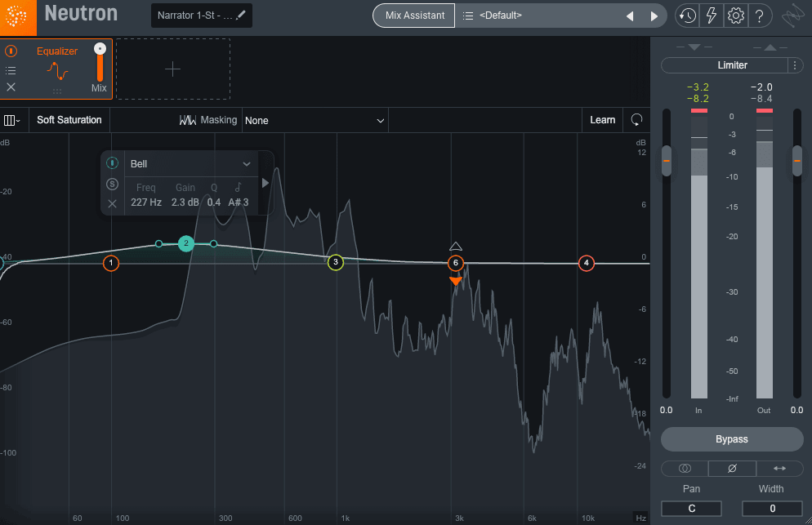
Task: Click right Q handle of band 2
Action: coord(213,243)
